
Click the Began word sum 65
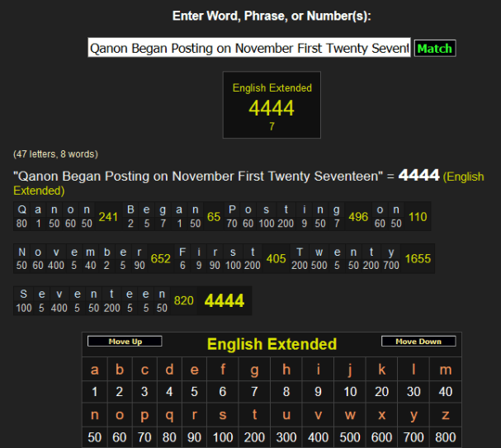pos(214,217)
